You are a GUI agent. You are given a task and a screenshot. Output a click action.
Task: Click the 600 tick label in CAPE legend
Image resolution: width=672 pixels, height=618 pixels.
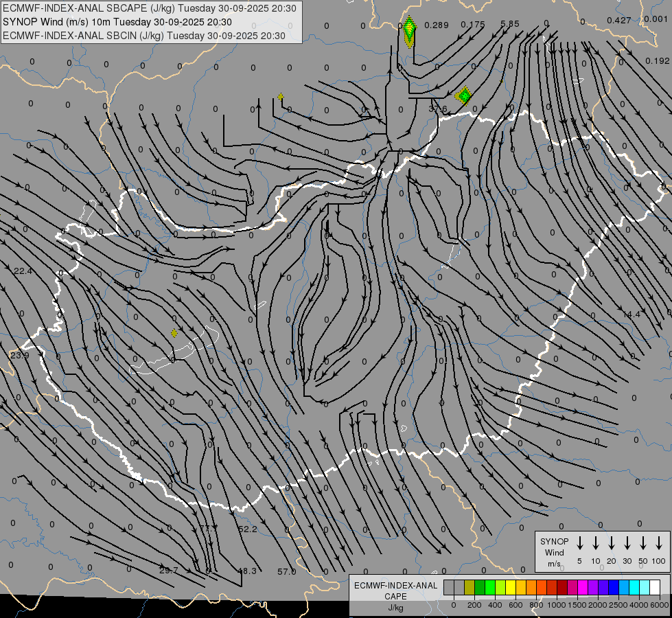click(x=515, y=605)
